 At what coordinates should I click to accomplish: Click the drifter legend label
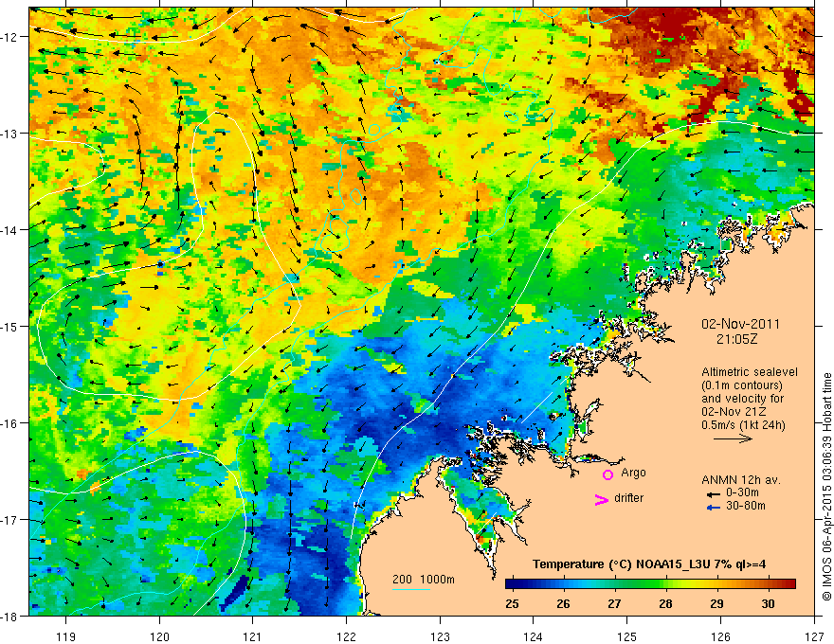(x=628, y=498)
